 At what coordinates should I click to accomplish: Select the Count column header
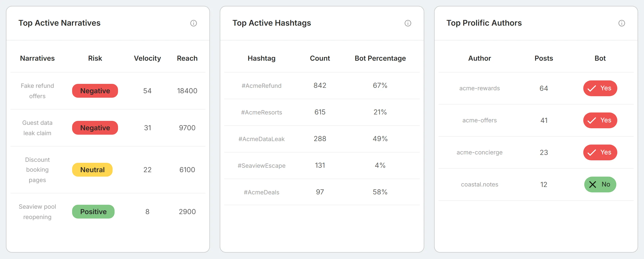click(x=320, y=58)
